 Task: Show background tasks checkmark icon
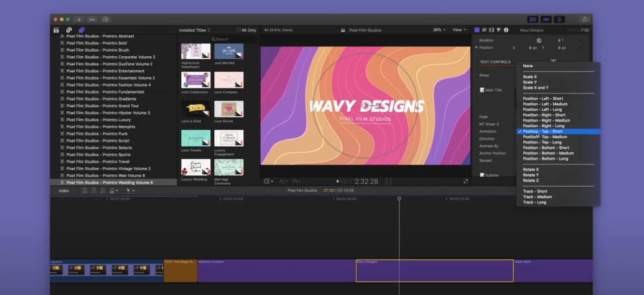point(106,19)
